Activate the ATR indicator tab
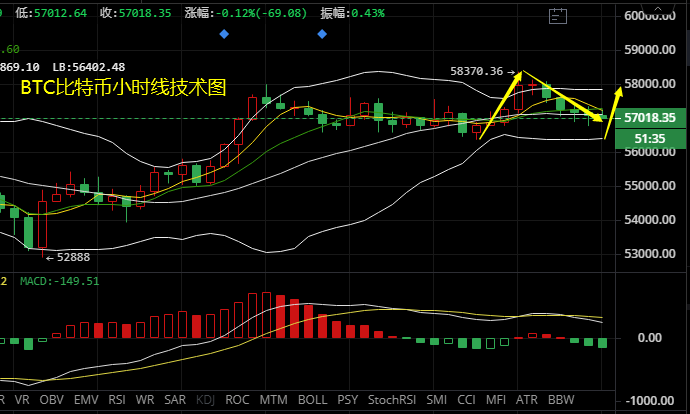 coord(527,399)
